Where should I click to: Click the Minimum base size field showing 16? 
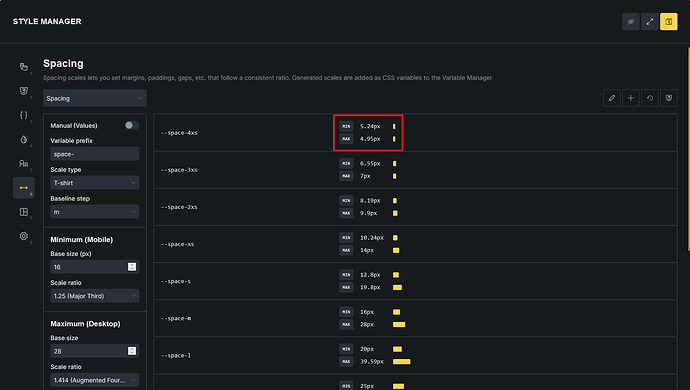[95, 267]
